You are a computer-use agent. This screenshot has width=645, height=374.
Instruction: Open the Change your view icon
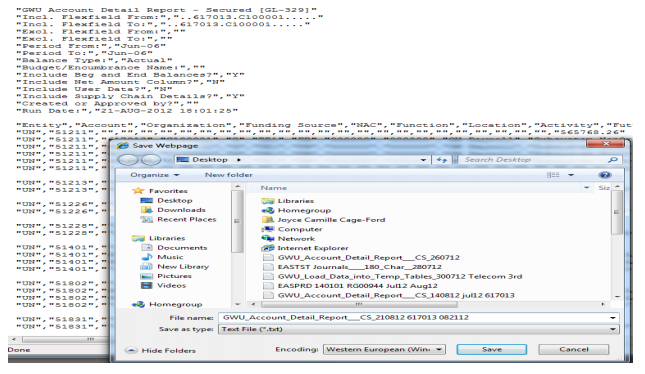[553, 175]
